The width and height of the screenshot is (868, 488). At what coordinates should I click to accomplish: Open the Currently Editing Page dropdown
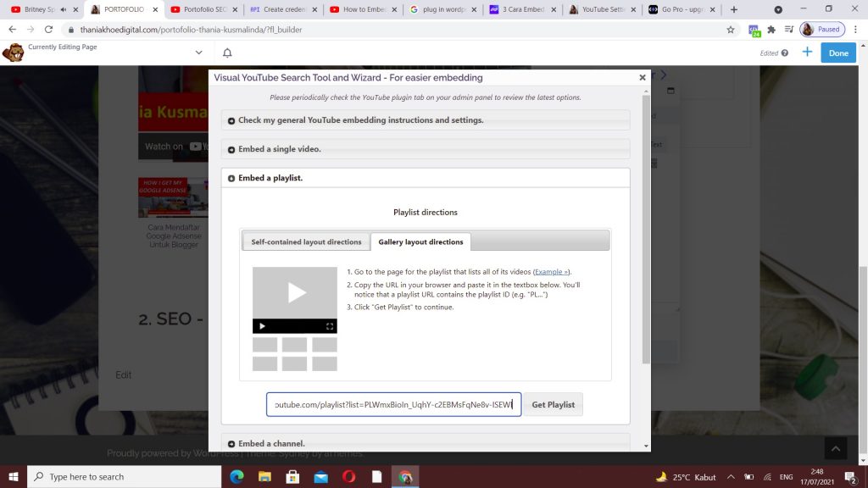198,51
